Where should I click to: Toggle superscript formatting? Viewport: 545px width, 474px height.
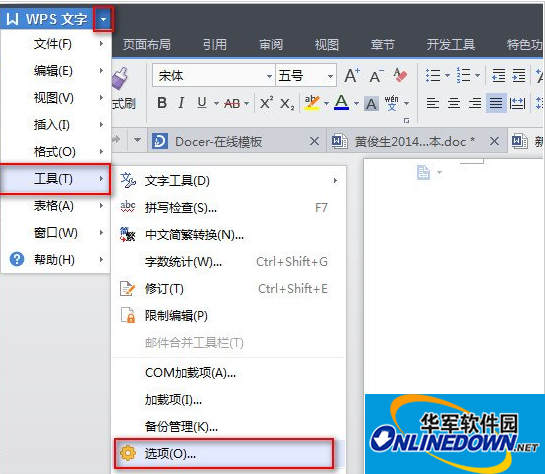(x=266, y=103)
